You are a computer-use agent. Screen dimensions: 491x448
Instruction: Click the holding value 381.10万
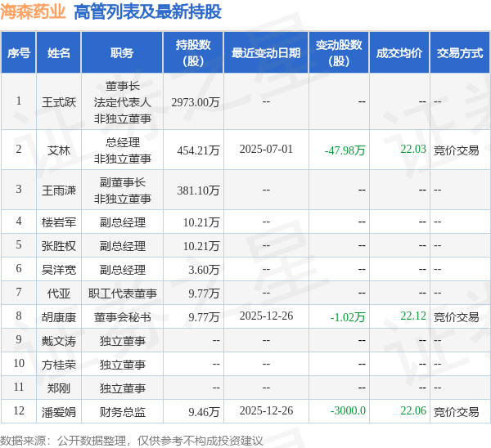[x=198, y=190]
